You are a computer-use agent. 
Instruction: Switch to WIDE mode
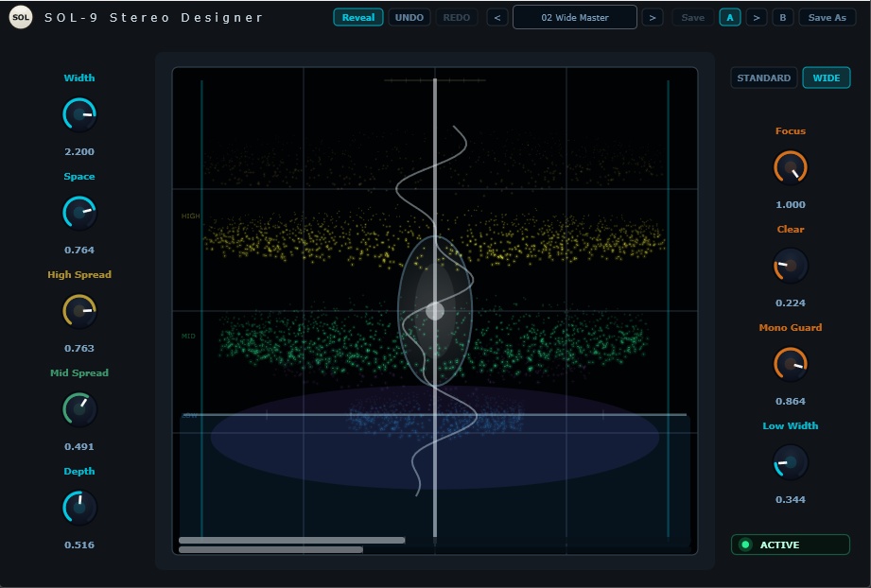tap(827, 78)
